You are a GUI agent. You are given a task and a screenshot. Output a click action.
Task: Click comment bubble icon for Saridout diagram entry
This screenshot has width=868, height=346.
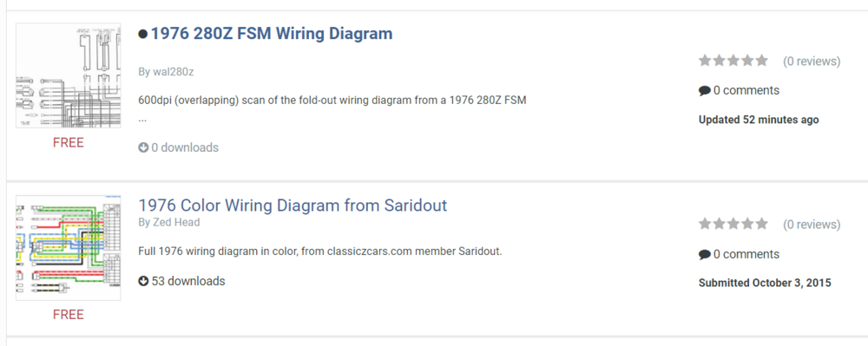click(x=705, y=254)
